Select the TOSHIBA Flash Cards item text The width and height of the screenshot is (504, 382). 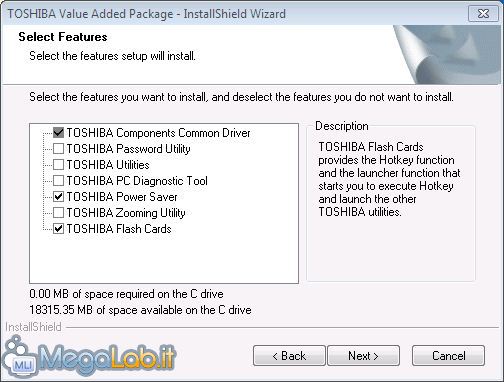(x=119, y=229)
